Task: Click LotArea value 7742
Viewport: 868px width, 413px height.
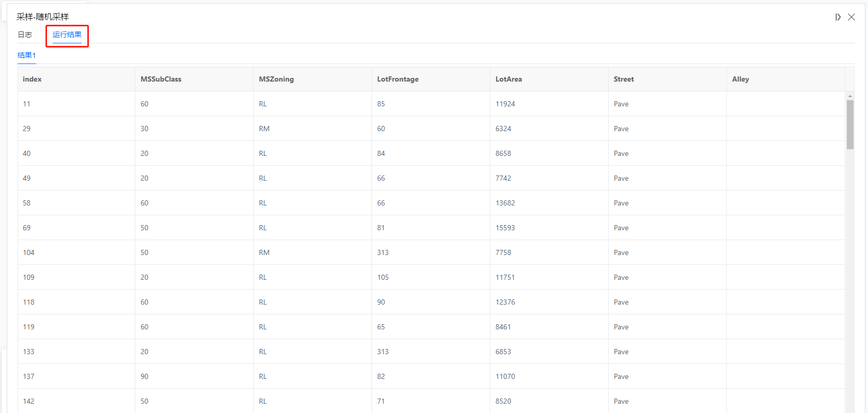Action: [x=503, y=178]
